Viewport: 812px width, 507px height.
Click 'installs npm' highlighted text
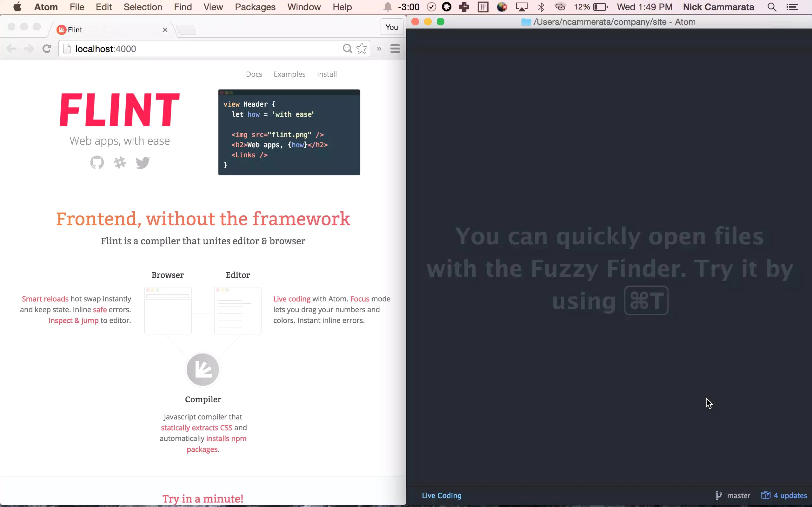click(226, 438)
